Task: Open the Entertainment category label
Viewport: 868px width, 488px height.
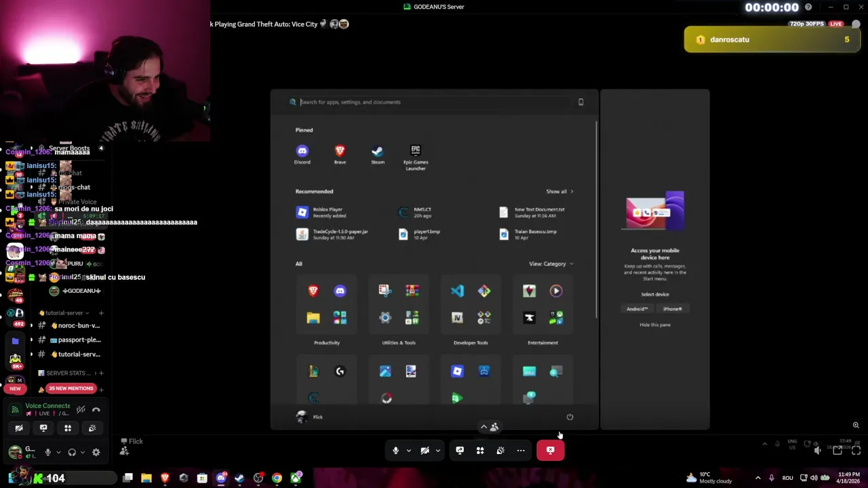Action: pos(542,343)
